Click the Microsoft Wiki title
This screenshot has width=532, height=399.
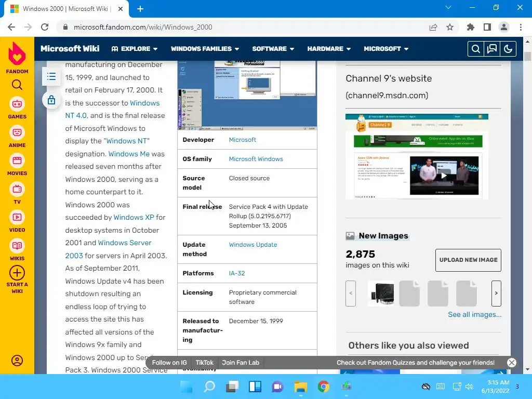tap(70, 48)
